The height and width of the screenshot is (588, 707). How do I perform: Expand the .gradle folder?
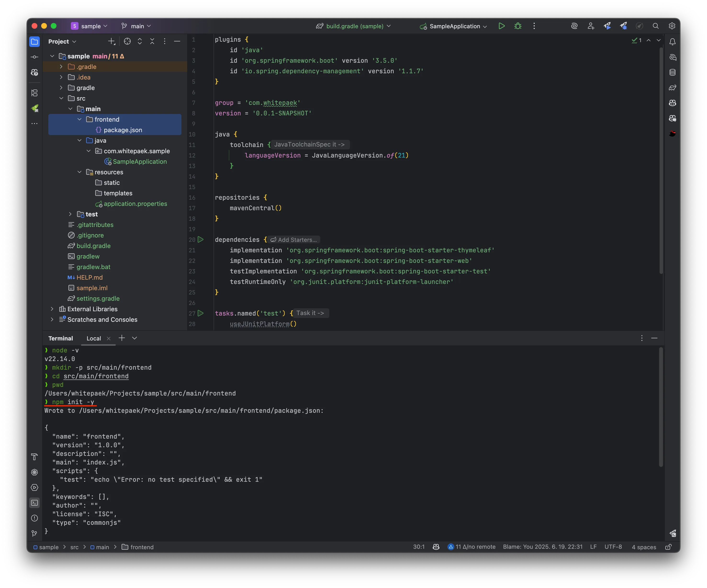point(61,67)
